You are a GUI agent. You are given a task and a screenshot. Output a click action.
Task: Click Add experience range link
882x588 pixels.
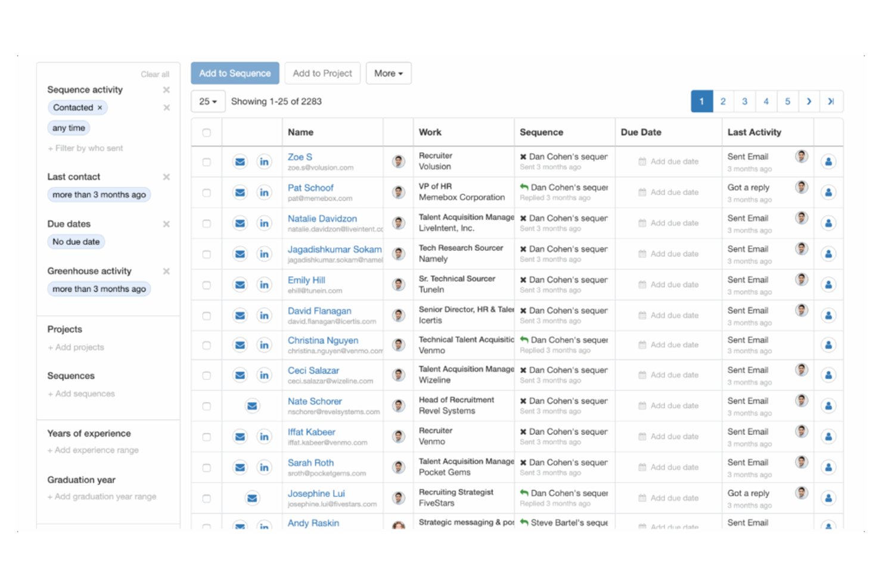tap(93, 450)
